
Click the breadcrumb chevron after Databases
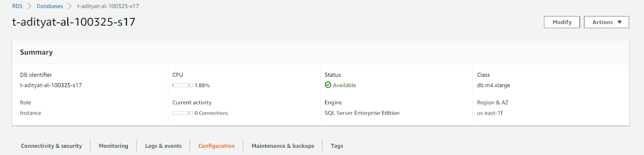(x=70, y=6)
